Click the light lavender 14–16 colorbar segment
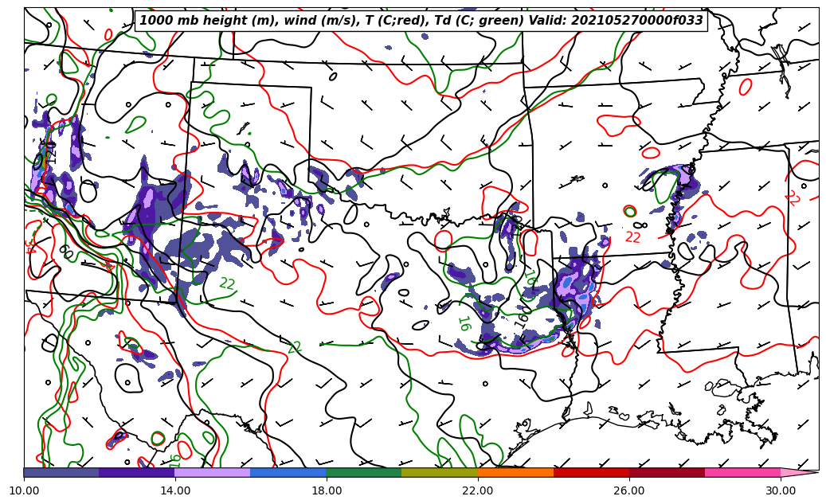Image resolution: width=826 pixels, height=504 pixels. pyautogui.click(x=213, y=472)
